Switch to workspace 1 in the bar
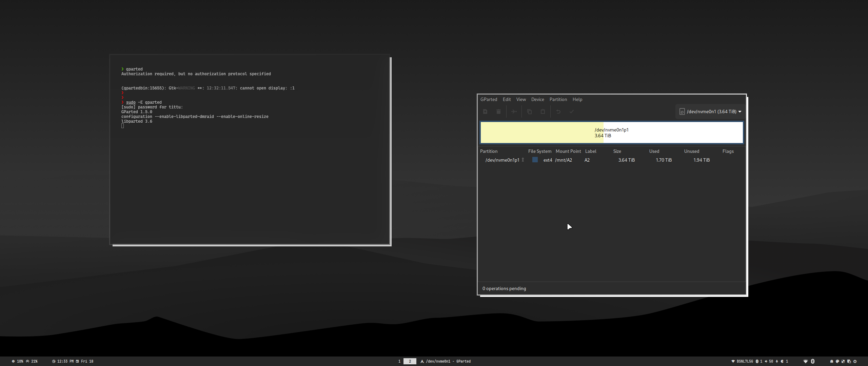The image size is (868, 366). tap(399, 361)
